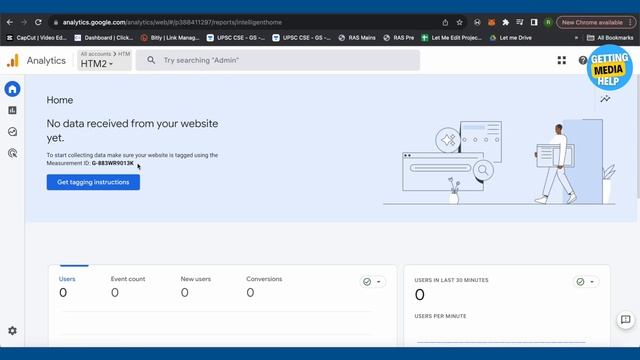This screenshot has height=360, width=640.
Task: Open dropdown on Users in last 30 minutes card
Action: tap(586, 282)
